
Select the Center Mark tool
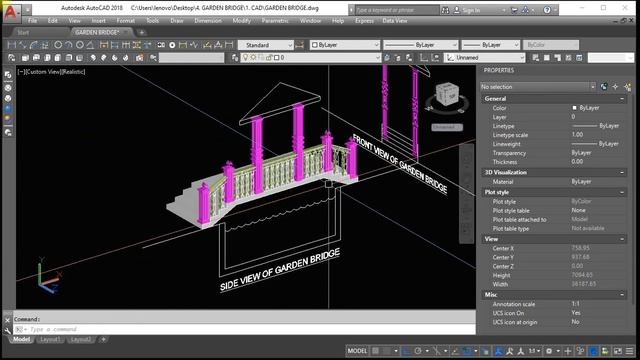click(172, 45)
